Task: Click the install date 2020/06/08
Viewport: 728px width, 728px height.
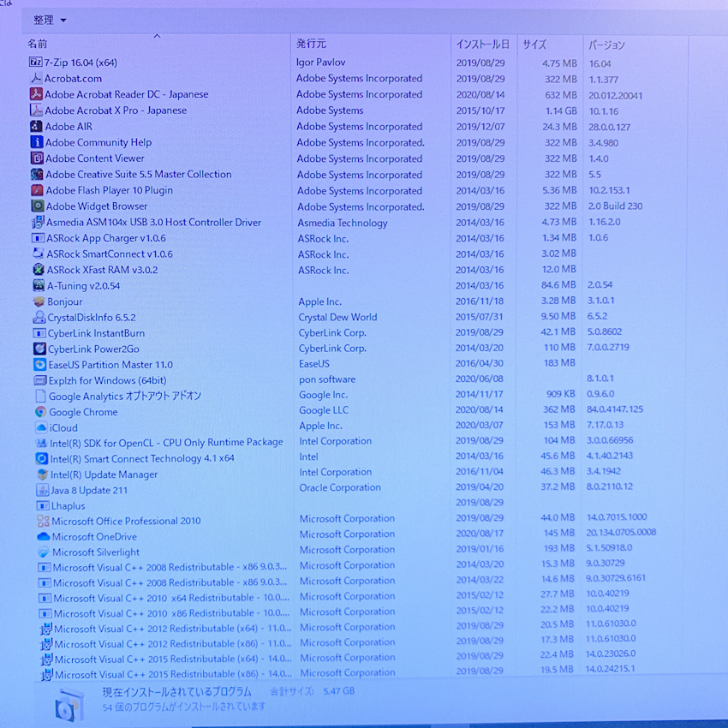Action: [x=479, y=379]
